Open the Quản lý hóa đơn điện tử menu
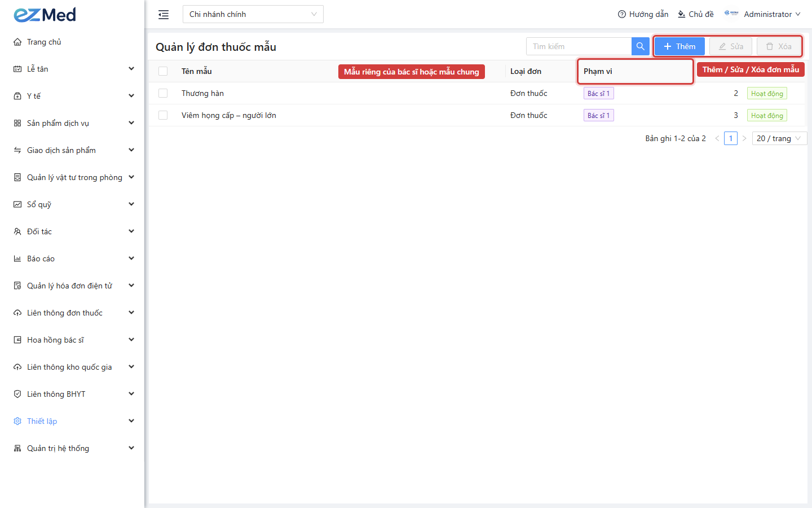This screenshot has width=812, height=508. point(72,286)
